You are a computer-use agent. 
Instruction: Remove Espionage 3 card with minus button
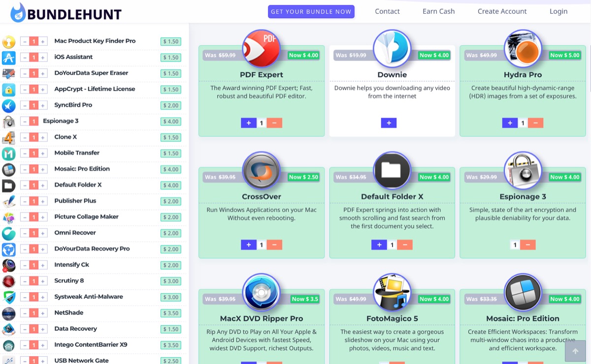click(x=527, y=245)
